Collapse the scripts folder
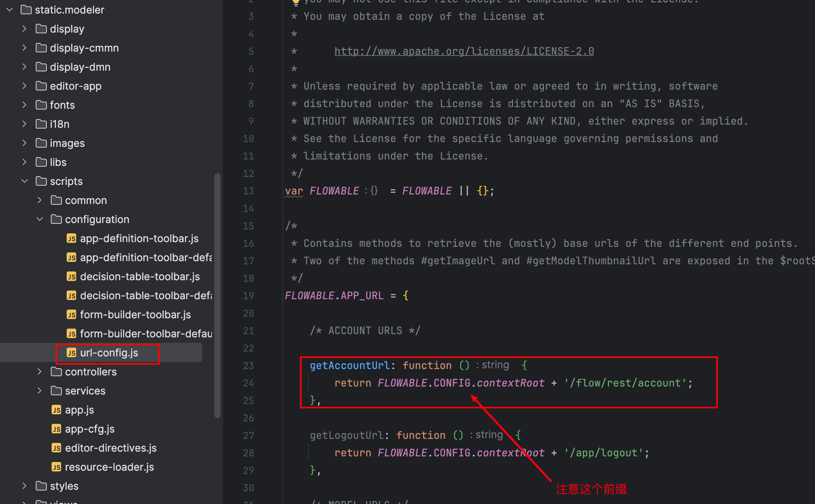This screenshot has height=504, width=815. click(25, 181)
